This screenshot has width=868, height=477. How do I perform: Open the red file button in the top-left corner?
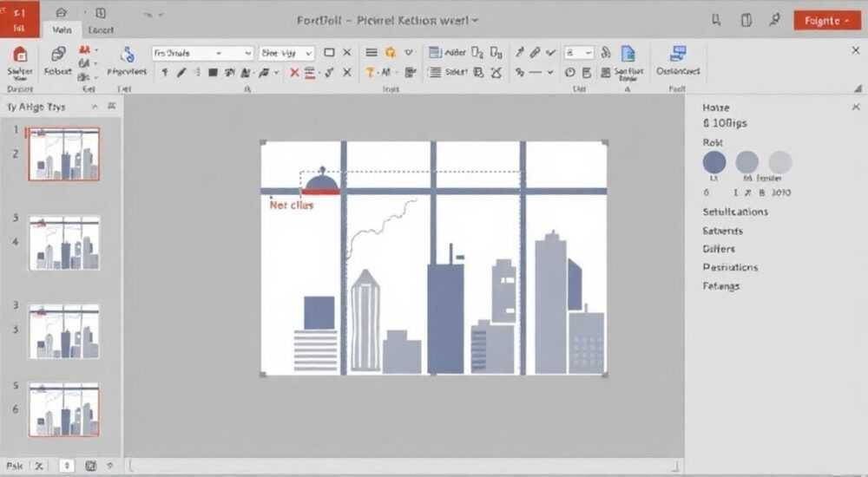coord(19,19)
